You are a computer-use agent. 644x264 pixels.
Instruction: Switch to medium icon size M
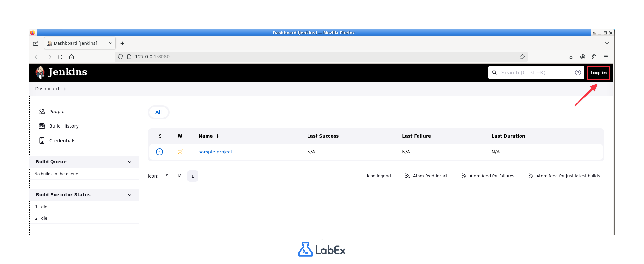click(x=179, y=176)
